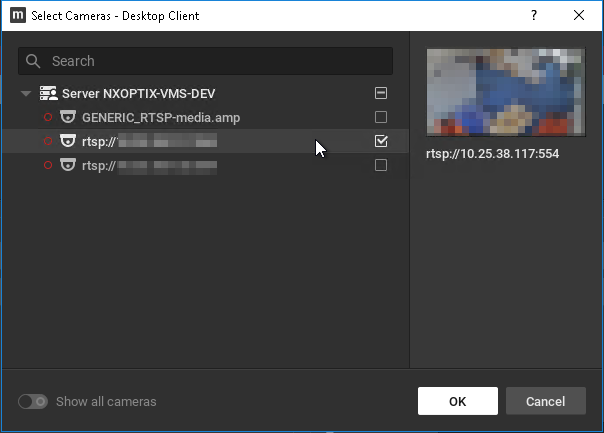Click the red status circle on the bottom rtsp row
Viewport: 604px width, 433px height.
(x=47, y=165)
